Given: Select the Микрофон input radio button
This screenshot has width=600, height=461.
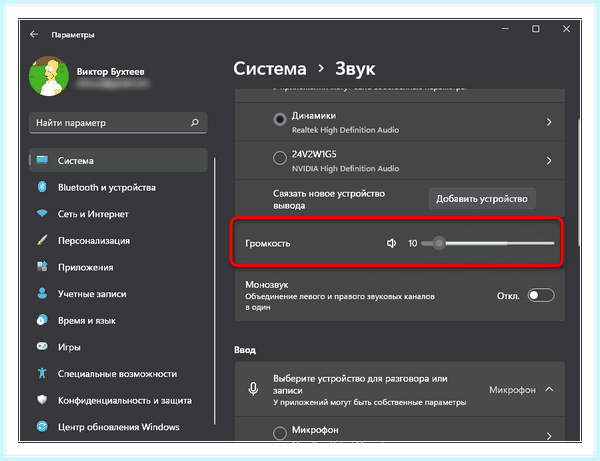Looking at the screenshot, I should [280, 433].
